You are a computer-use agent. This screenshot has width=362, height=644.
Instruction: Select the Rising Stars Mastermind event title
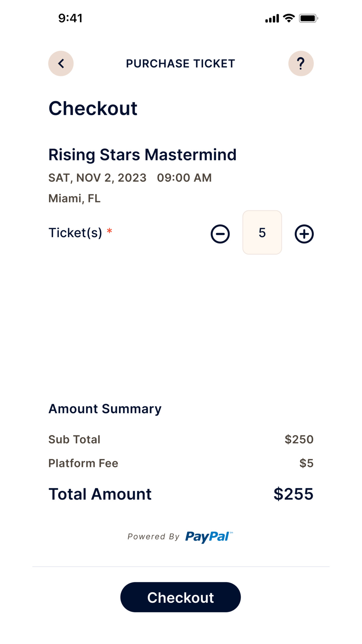click(x=142, y=155)
